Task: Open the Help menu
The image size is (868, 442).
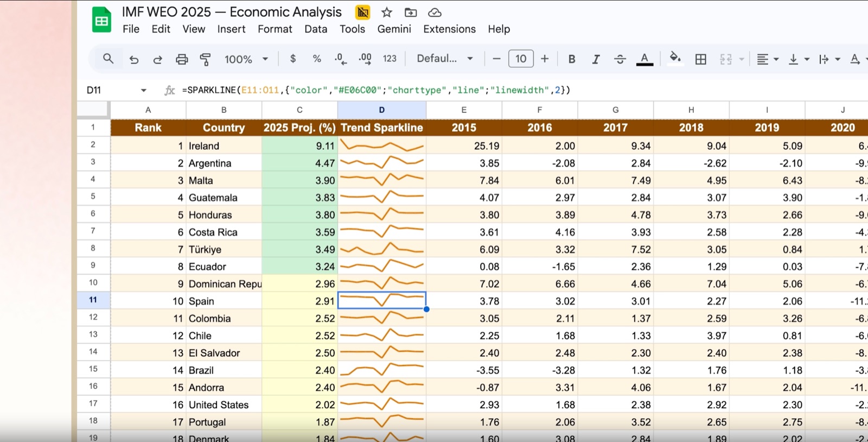Action: tap(499, 29)
